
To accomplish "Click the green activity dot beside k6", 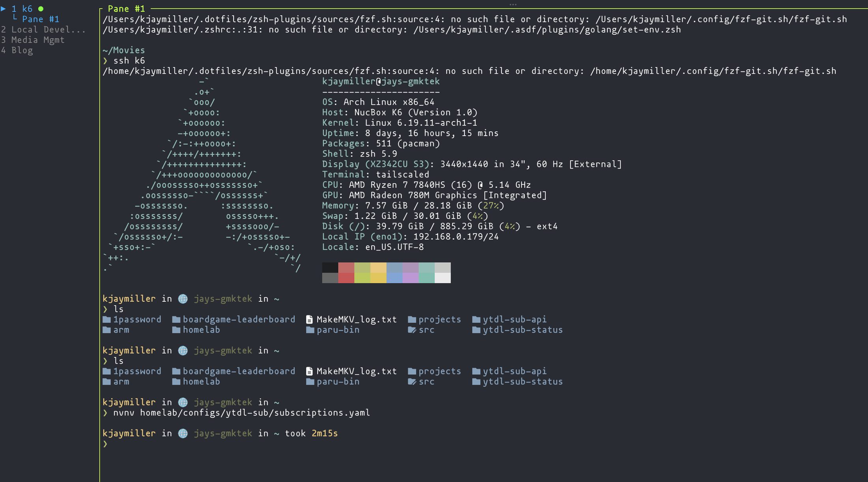I will pos(41,9).
